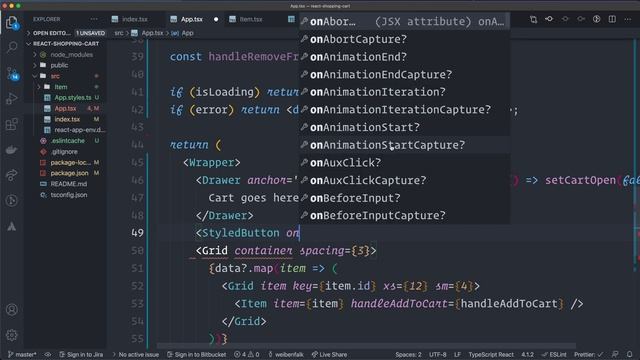This screenshot has width=640, height=360.
Task: Select the App.tsx editor tab
Action: click(192, 19)
